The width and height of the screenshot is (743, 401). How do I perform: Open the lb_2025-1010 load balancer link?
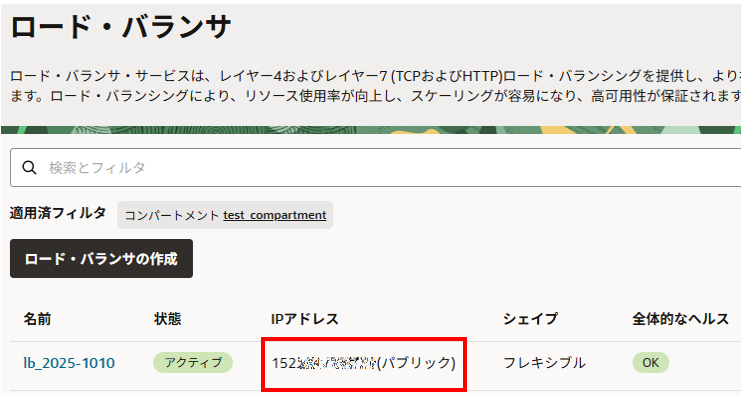click(x=67, y=362)
